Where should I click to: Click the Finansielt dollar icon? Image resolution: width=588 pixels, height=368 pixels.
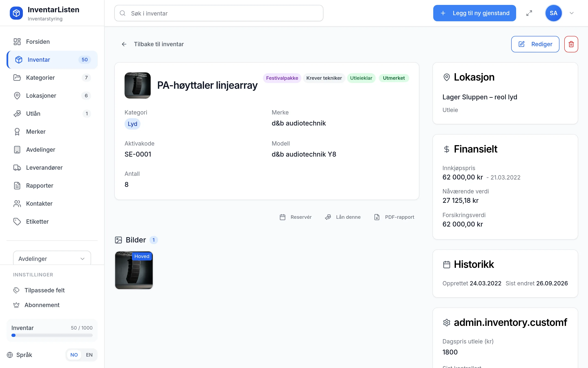[447, 149]
